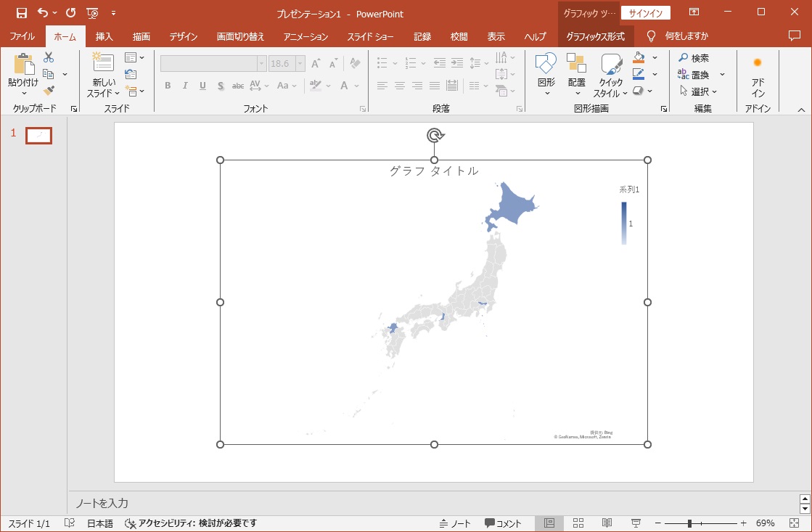
Task: Click the コメント button in status bar
Action: click(x=503, y=523)
